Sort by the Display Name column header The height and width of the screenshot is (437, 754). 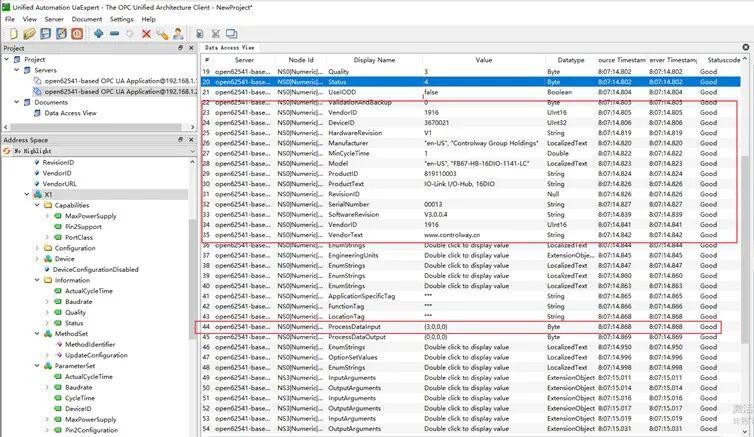click(x=374, y=60)
